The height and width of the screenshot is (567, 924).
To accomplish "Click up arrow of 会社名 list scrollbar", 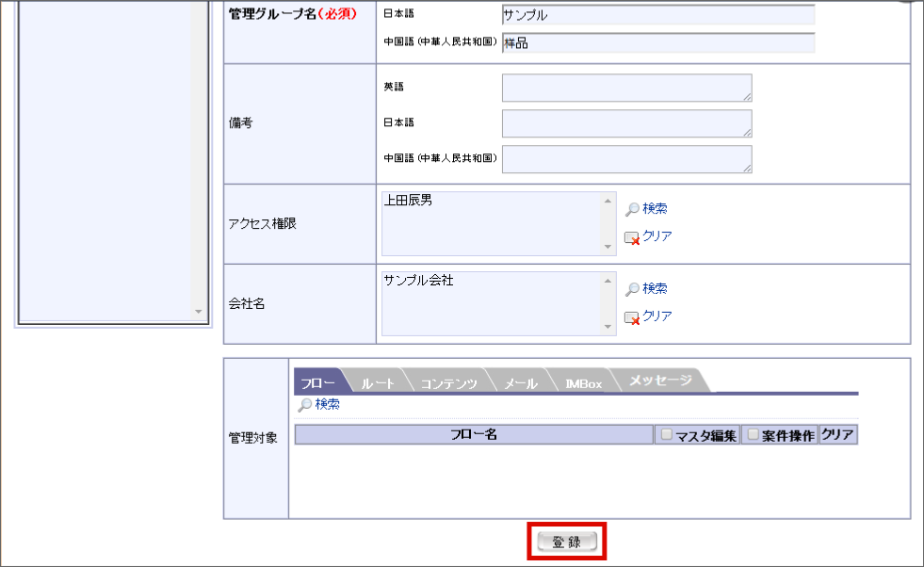I will 608,281.
